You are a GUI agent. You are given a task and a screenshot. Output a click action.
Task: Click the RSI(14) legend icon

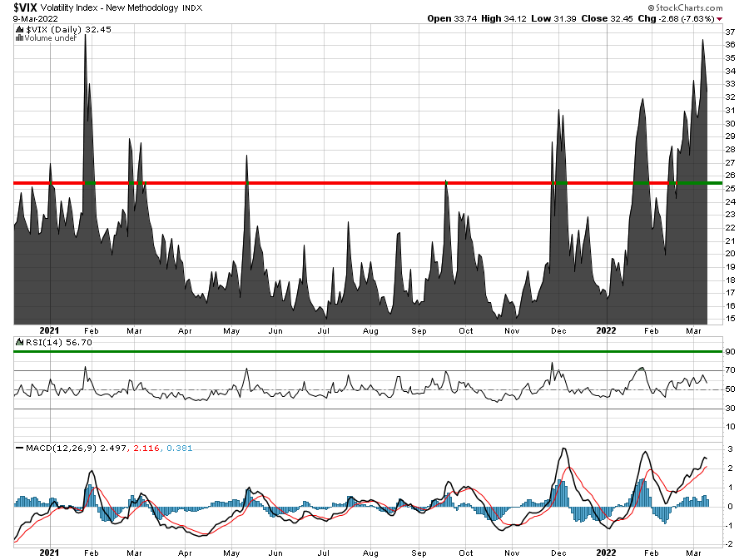pyautogui.click(x=19, y=341)
